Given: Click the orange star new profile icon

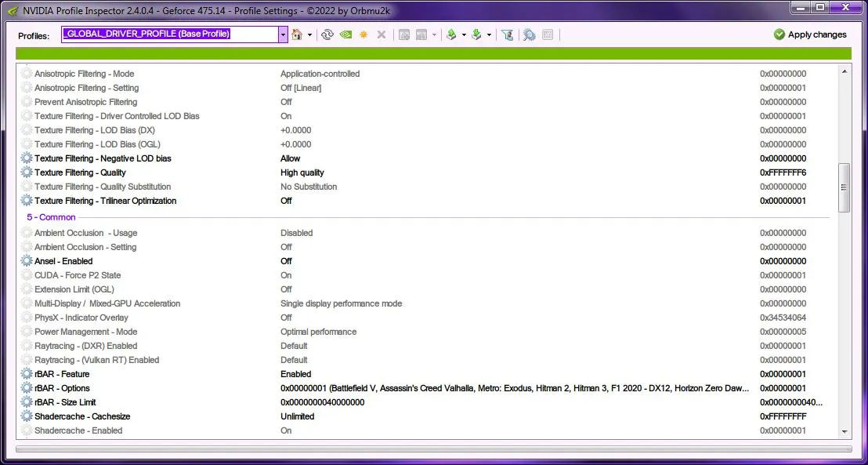Looking at the screenshot, I should point(363,35).
